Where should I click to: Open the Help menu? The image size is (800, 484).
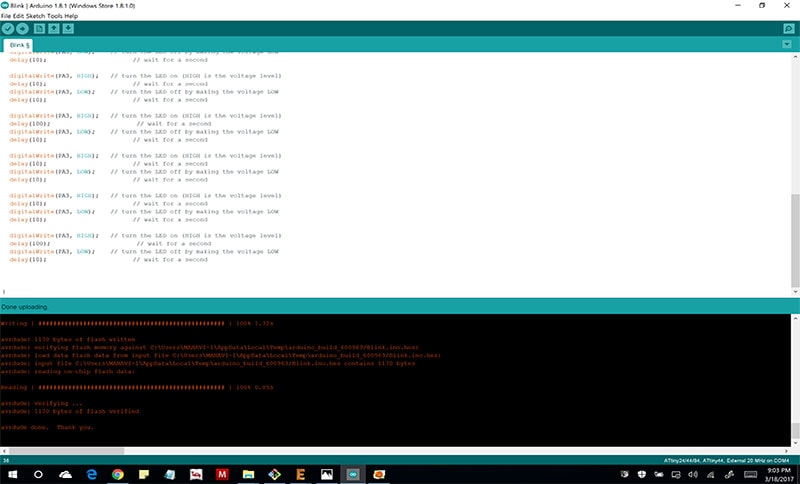71,16
